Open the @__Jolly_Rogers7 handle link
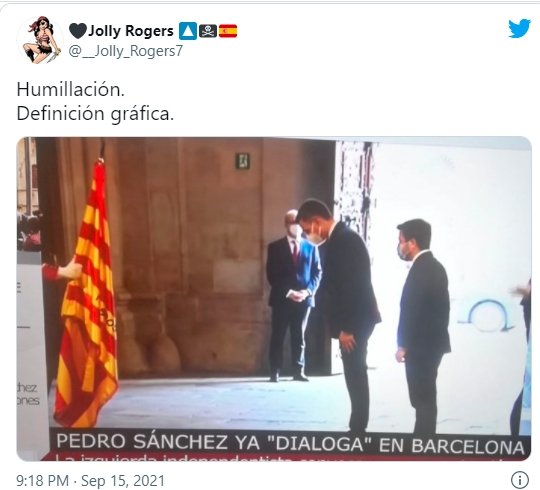 pyautogui.click(x=126, y=51)
